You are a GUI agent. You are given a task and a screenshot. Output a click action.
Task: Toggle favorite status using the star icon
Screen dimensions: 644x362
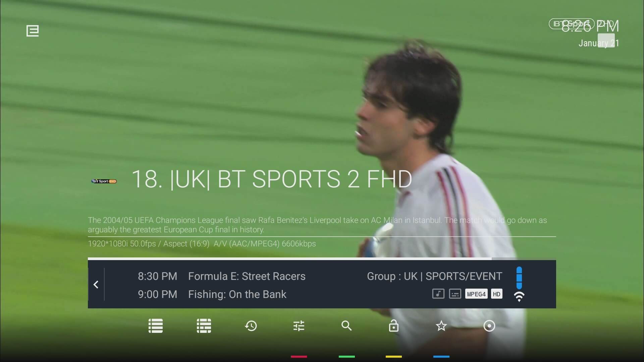[x=441, y=326]
